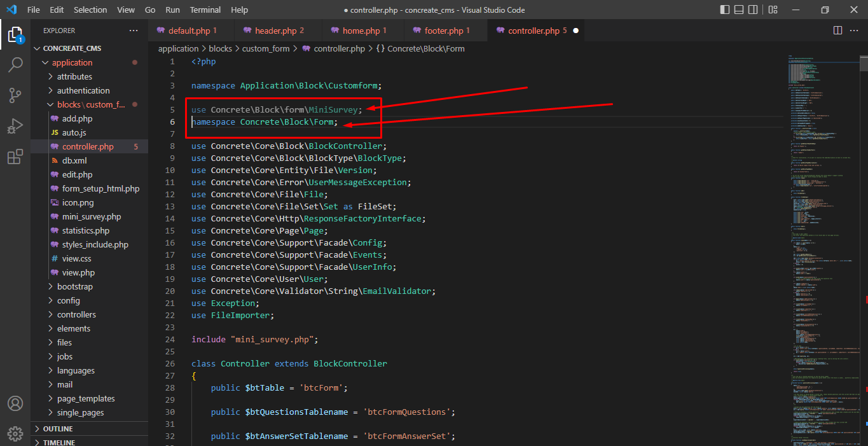
Task: Expand the authentication folder
Action: coord(90,90)
